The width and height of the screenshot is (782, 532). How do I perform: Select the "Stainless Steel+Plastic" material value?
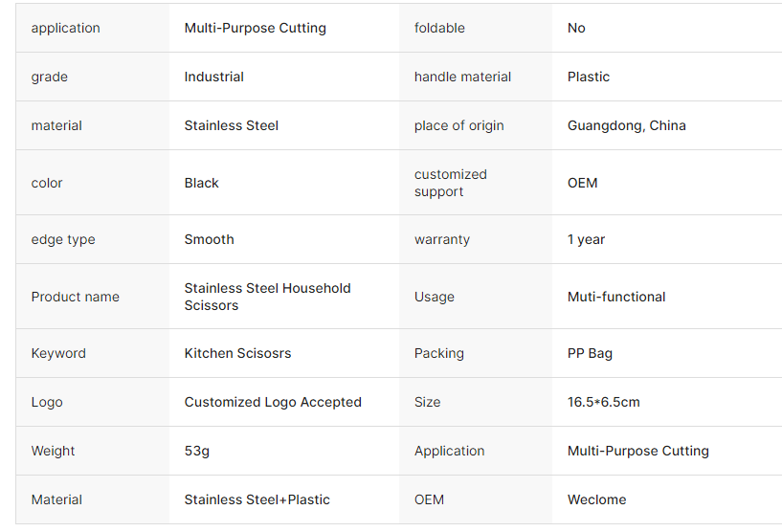point(257,499)
